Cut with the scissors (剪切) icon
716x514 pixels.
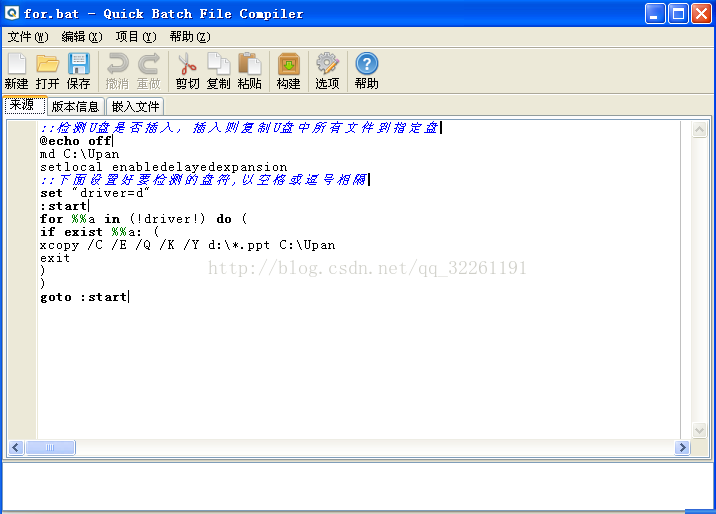click(x=187, y=71)
